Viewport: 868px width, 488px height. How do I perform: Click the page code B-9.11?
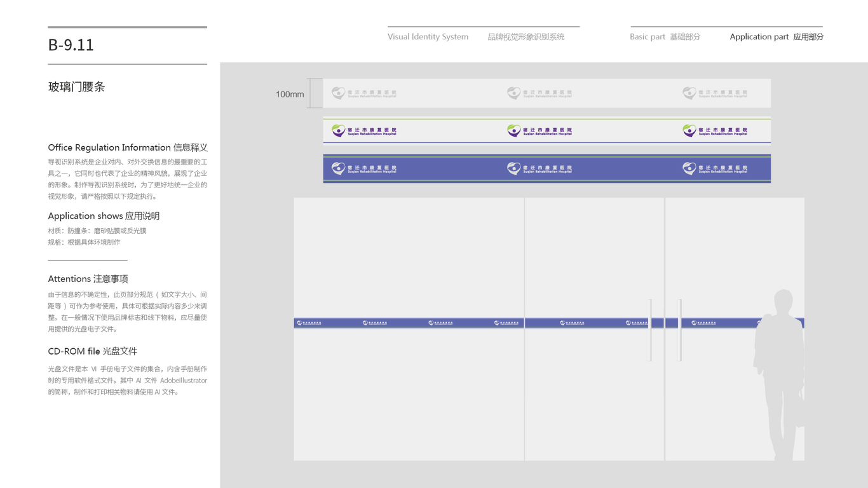[71, 45]
